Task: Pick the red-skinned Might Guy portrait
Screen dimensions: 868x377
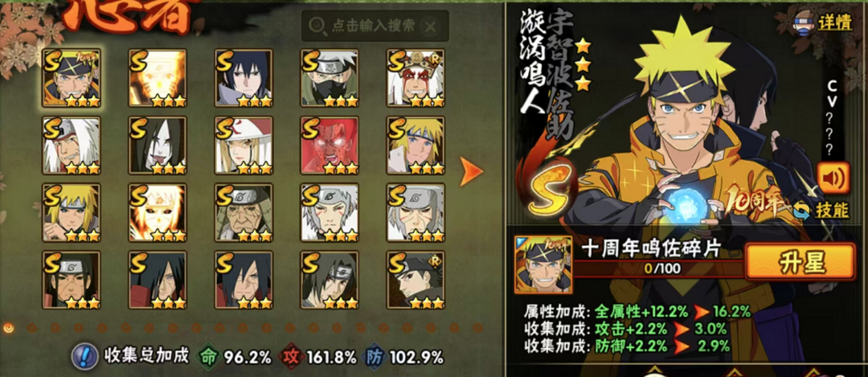Action: pyautogui.click(x=330, y=145)
